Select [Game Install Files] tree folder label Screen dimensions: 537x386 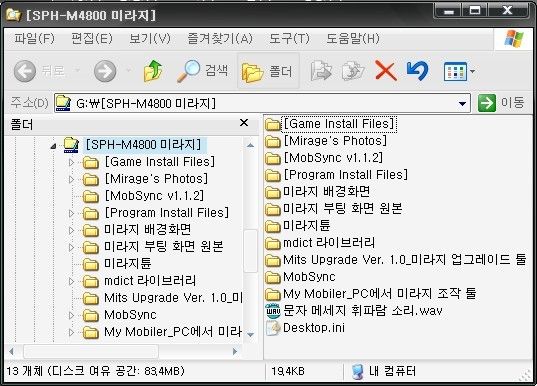160,162
